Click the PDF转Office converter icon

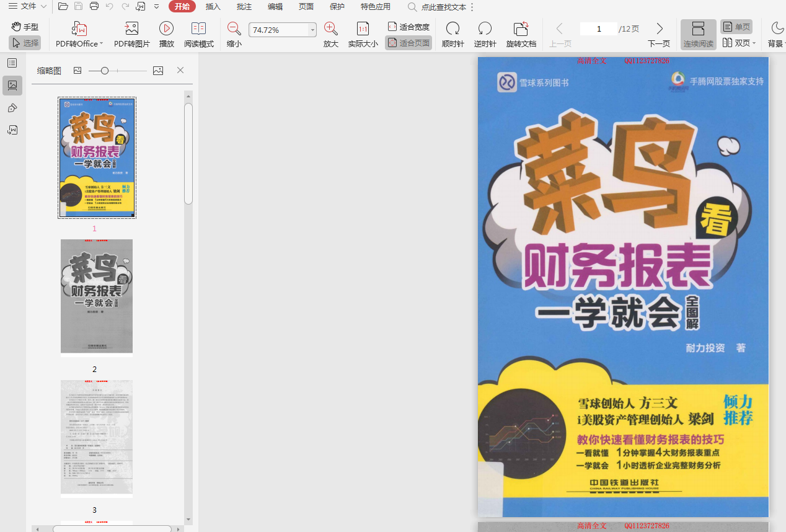(79, 29)
